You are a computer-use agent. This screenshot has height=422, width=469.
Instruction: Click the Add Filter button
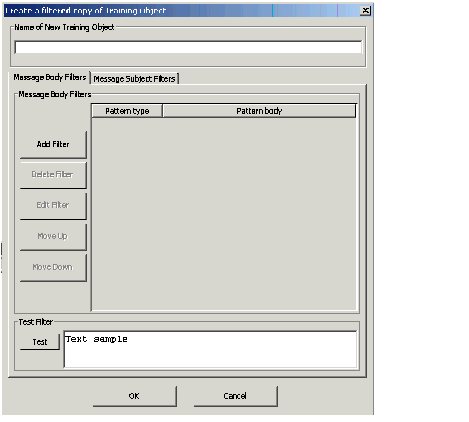pos(53,144)
